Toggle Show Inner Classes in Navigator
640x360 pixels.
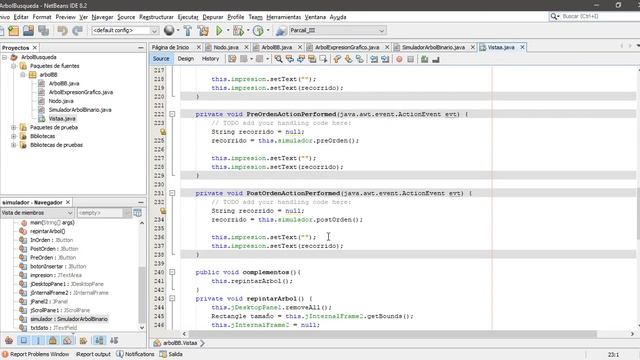(x=67, y=340)
